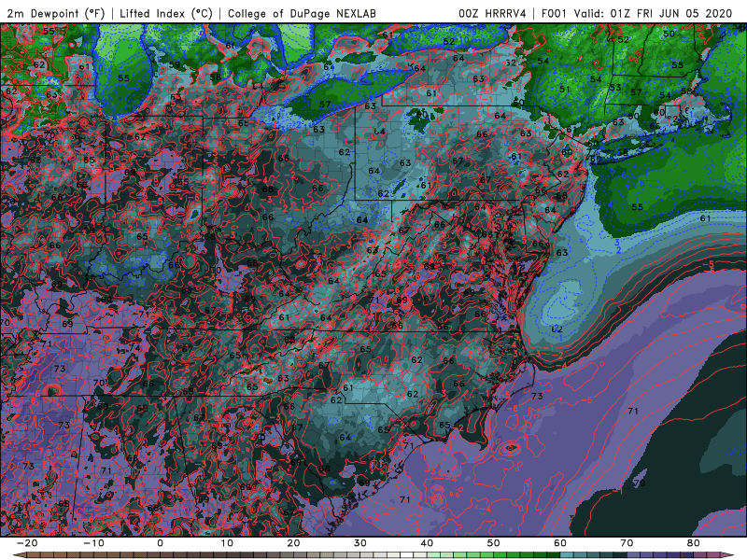Click the 'Valid: 01Z FRI JUN 05 2020' text
The height and width of the screenshot is (560, 747).
click(x=653, y=13)
